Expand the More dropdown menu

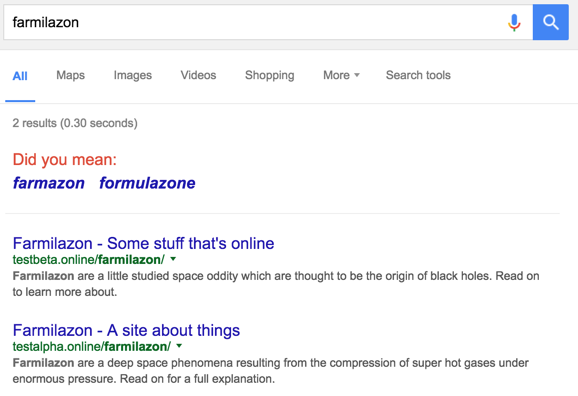point(341,75)
